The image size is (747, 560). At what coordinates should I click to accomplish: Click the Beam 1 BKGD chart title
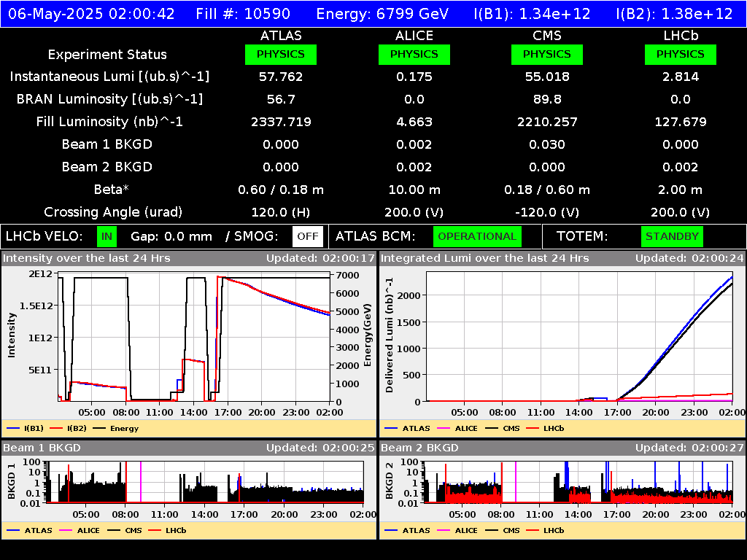(x=42, y=448)
